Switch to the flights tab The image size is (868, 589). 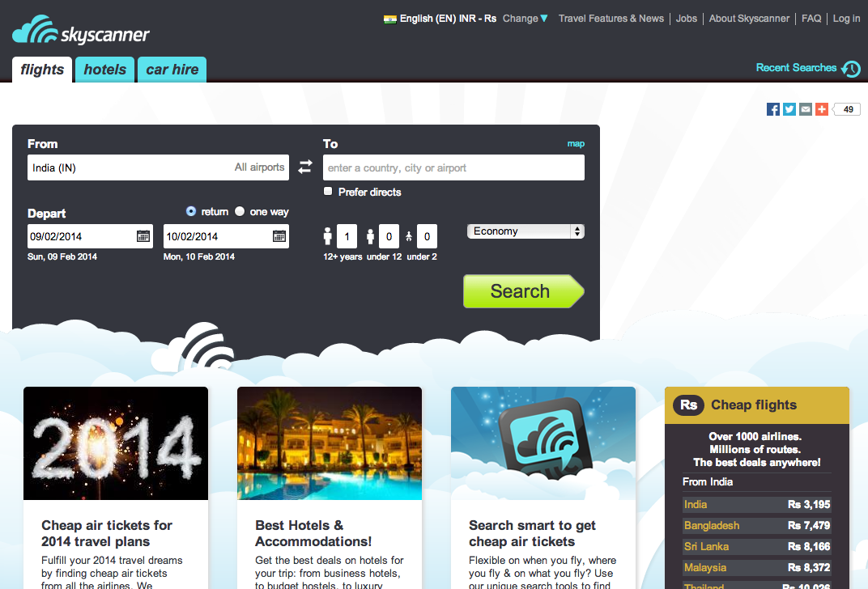pos(42,70)
